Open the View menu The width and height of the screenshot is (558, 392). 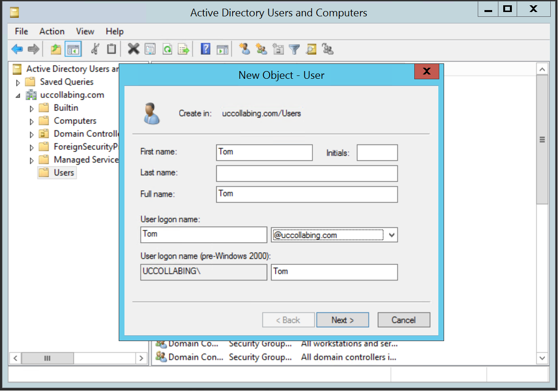85,31
